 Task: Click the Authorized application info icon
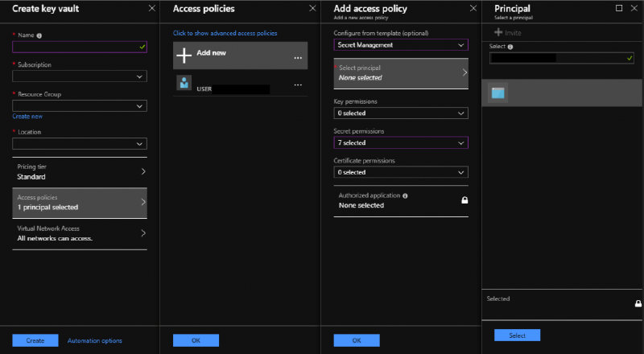tap(406, 196)
